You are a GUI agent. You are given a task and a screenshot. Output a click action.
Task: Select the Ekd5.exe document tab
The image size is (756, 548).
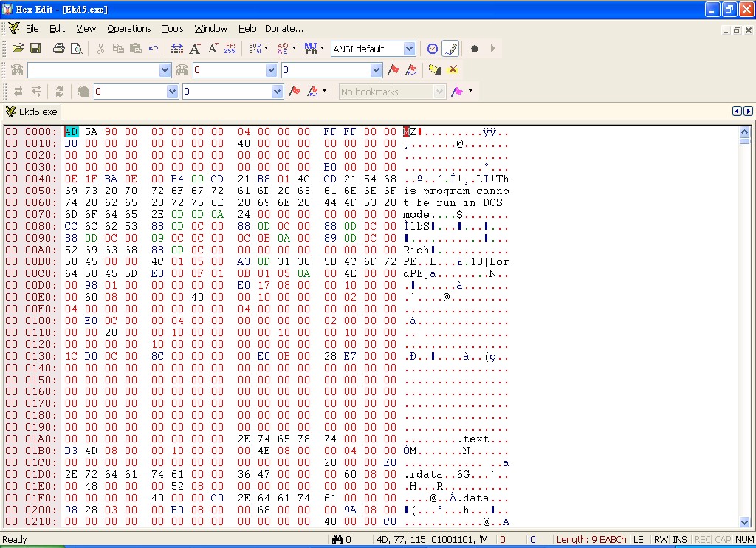(32, 112)
